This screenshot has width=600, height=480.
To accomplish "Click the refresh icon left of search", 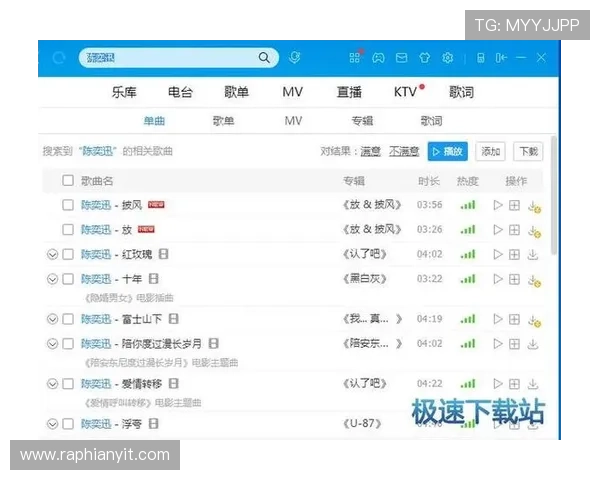I will (x=59, y=58).
